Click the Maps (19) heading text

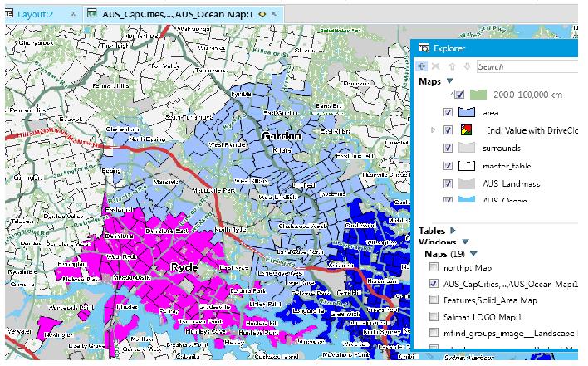click(445, 254)
